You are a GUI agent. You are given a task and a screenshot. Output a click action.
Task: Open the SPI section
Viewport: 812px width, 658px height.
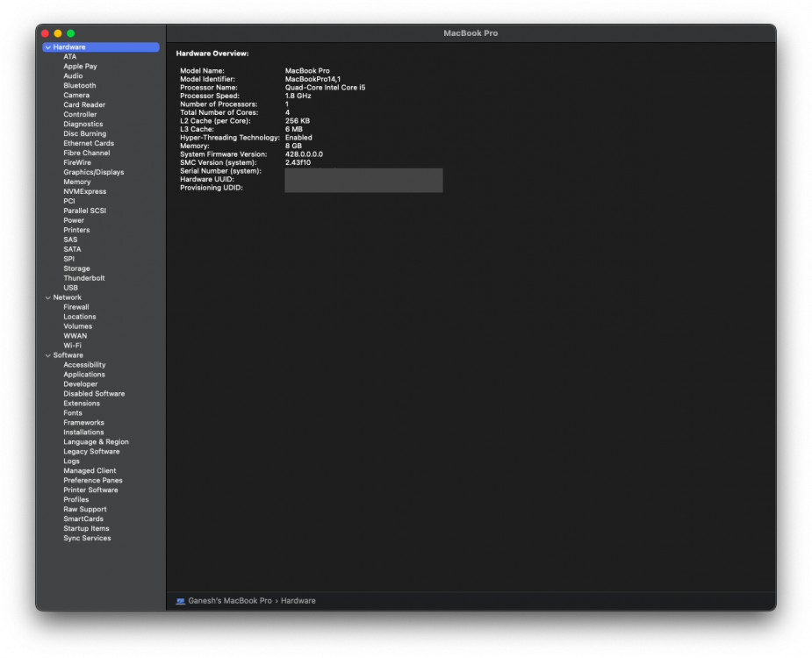pos(69,259)
